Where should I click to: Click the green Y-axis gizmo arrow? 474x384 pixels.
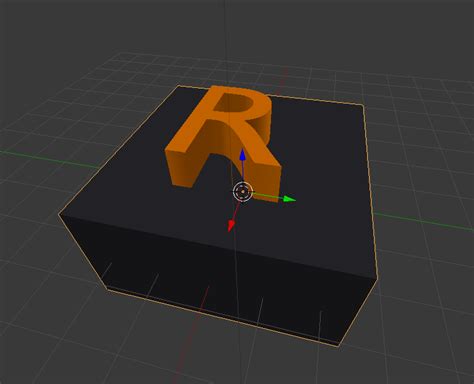289,199
